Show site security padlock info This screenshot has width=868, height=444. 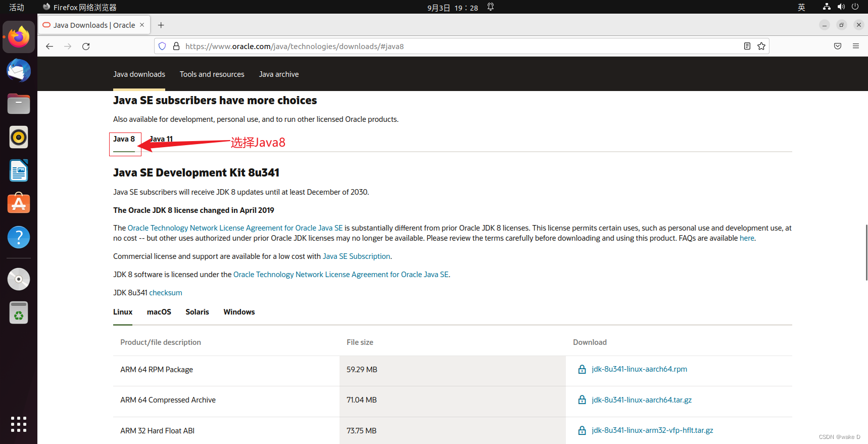[x=176, y=46]
